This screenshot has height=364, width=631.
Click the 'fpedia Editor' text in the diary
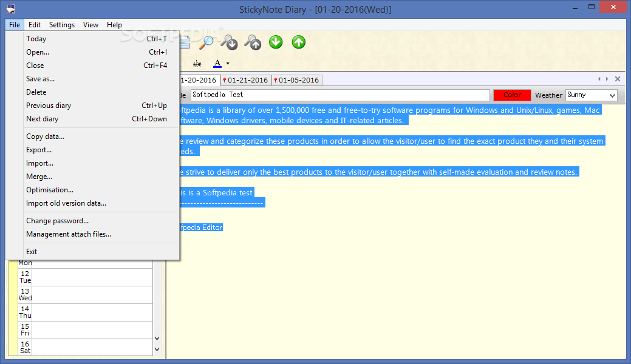201,227
